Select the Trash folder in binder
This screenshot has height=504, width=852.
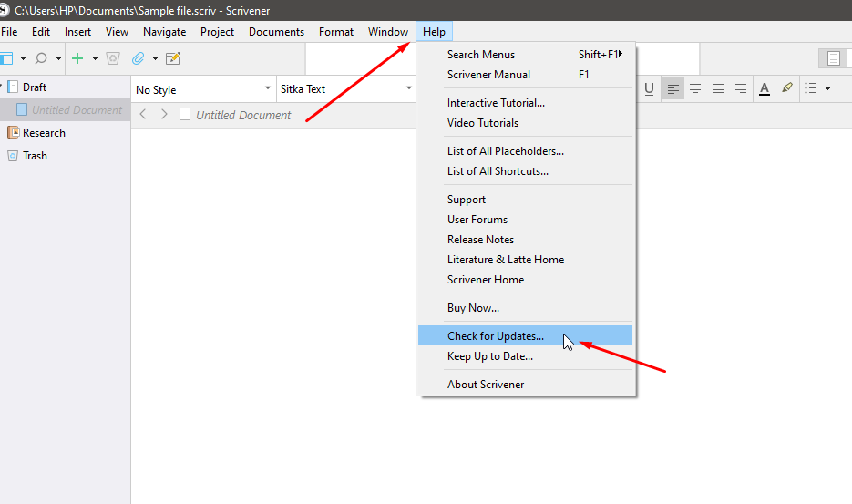[35, 156]
